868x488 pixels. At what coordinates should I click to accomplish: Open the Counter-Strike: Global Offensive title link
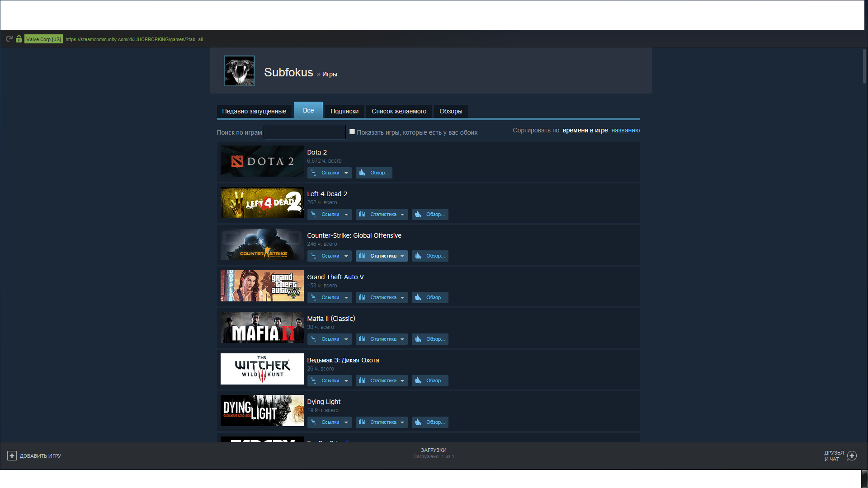(x=354, y=235)
